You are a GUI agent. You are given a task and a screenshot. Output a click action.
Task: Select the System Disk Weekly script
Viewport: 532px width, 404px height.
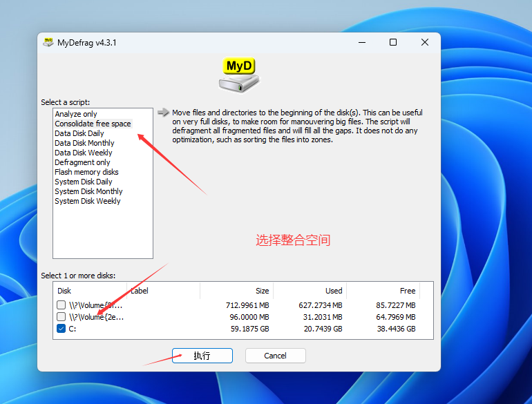[x=88, y=201]
